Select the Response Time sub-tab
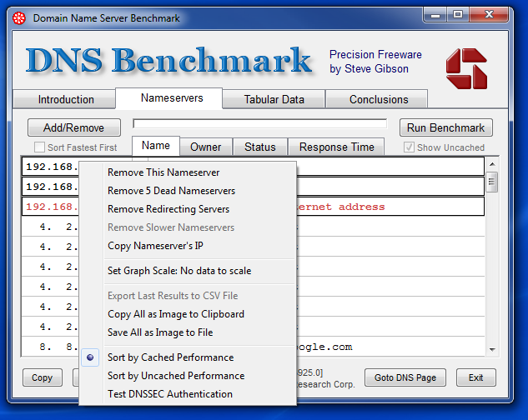This screenshot has height=420, width=528. click(x=336, y=147)
